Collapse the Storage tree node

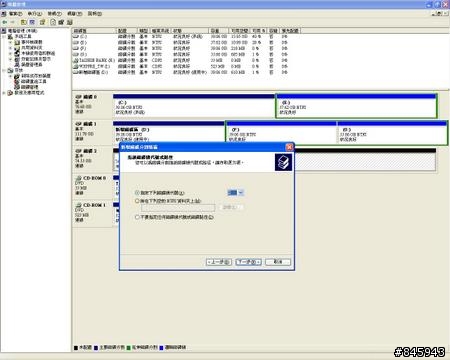pyautogui.click(x=4, y=70)
